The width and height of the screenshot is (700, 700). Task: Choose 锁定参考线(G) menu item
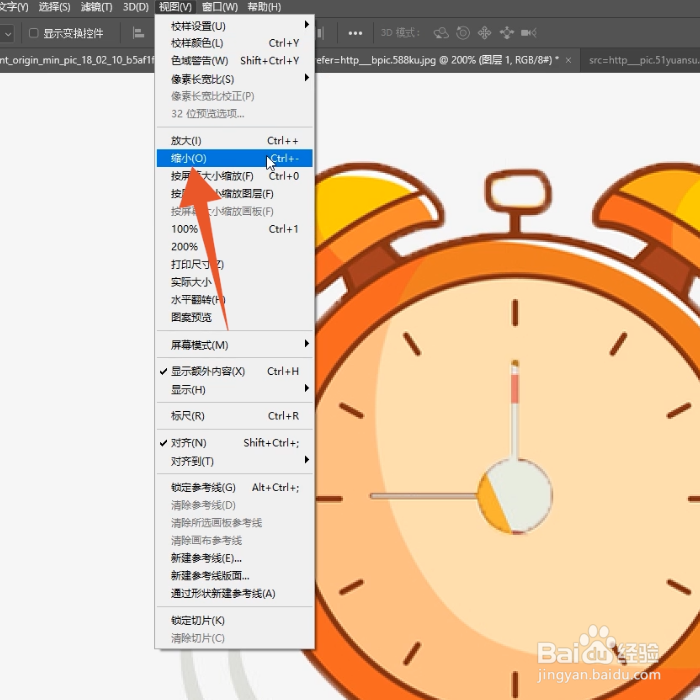[234, 488]
